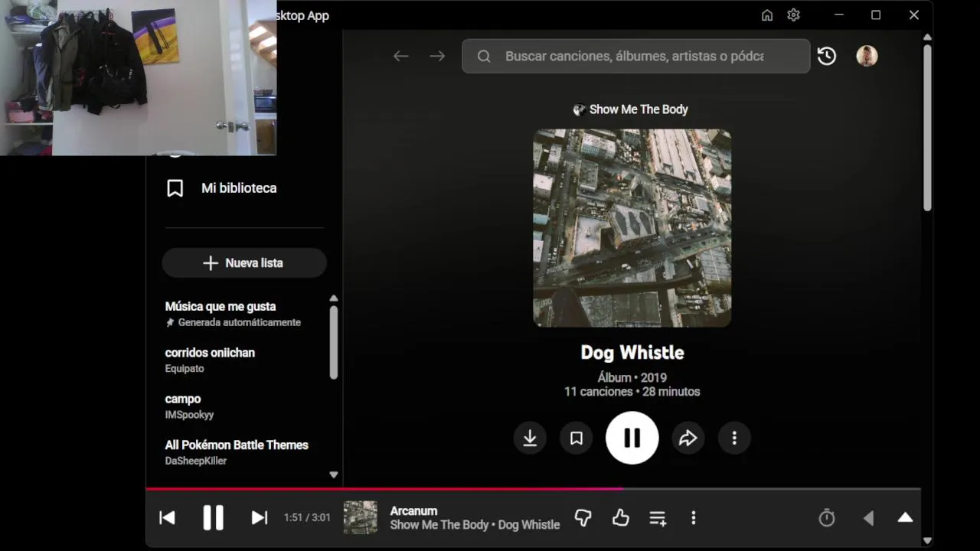Screen dimensions: 980x551
Task: Create a playlist with Nueva lista
Action: click(x=244, y=262)
